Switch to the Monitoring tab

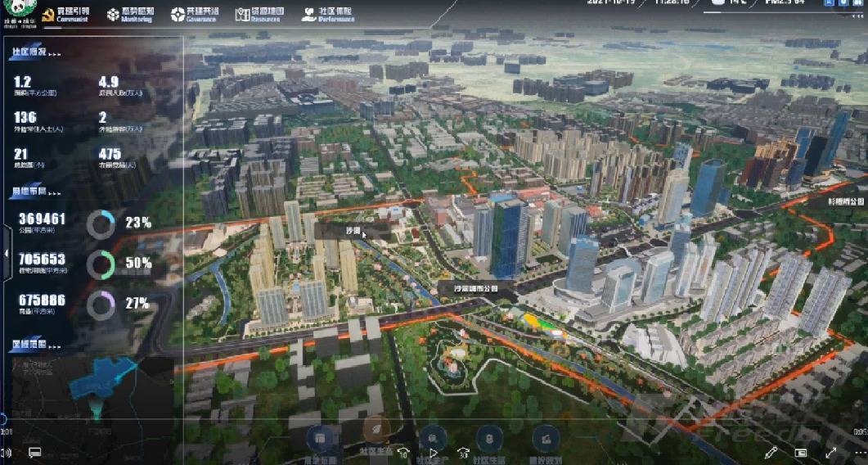(129, 15)
